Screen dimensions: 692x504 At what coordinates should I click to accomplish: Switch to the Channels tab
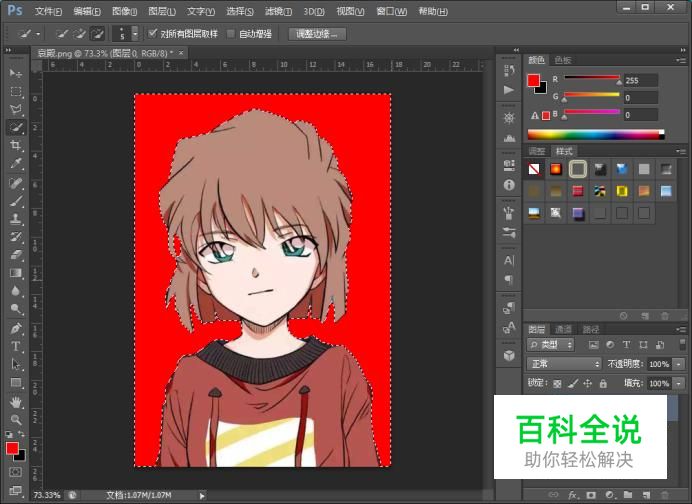click(x=563, y=329)
